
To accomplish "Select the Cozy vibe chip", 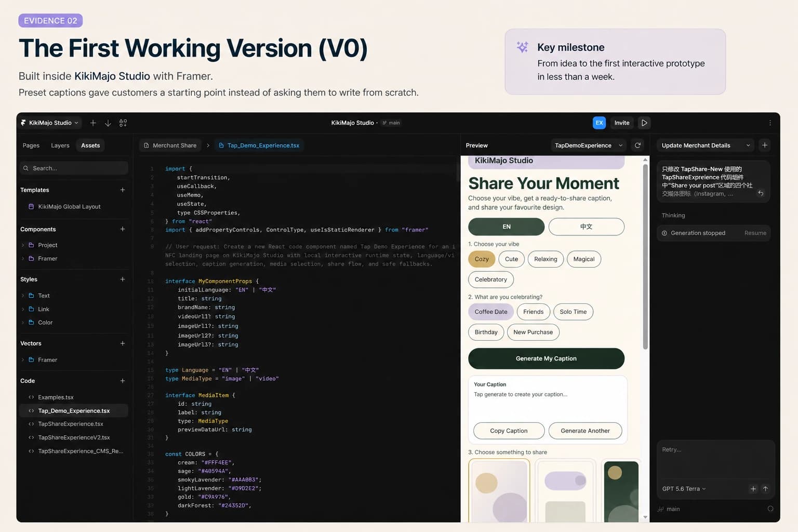I will [x=482, y=259].
